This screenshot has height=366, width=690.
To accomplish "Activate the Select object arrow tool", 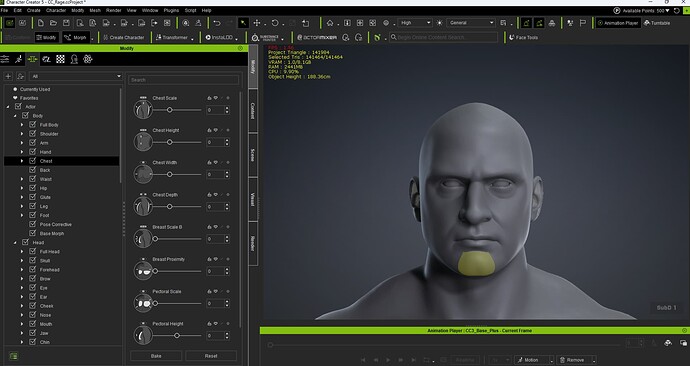I will [243, 23].
